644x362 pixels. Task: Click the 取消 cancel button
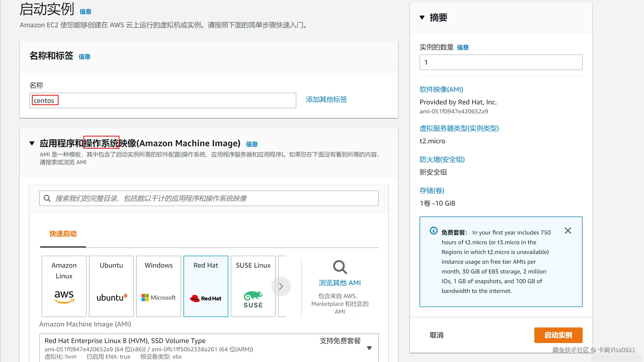click(x=436, y=335)
